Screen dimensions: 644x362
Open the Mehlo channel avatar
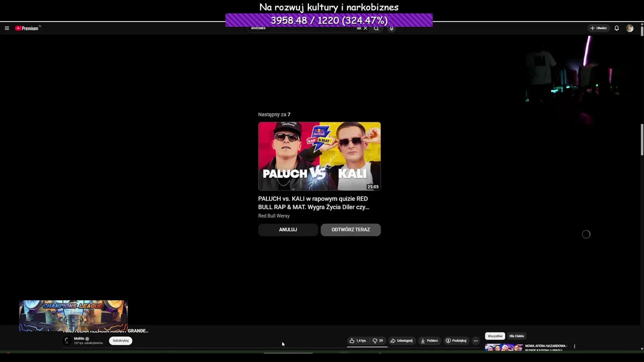[66, 340]
